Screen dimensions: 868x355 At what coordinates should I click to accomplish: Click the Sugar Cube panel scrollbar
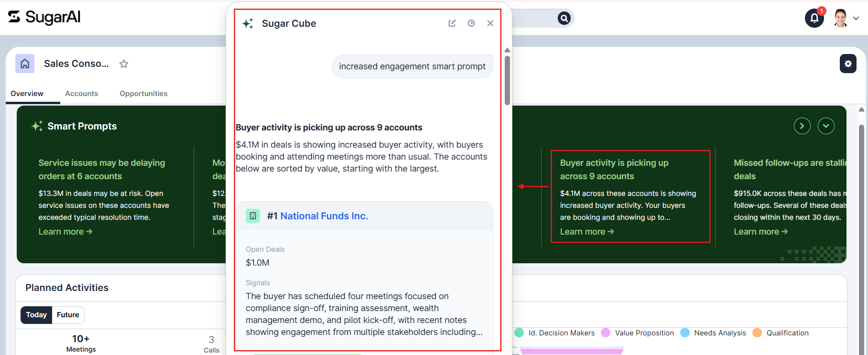coord(507,80)
